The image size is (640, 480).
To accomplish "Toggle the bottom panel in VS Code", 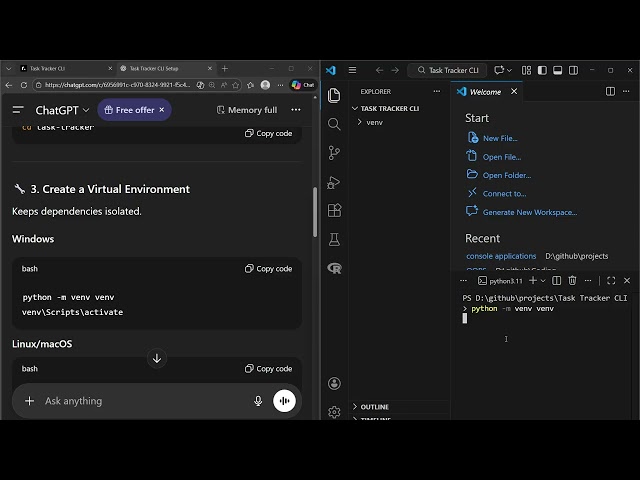I will [558, 70].
